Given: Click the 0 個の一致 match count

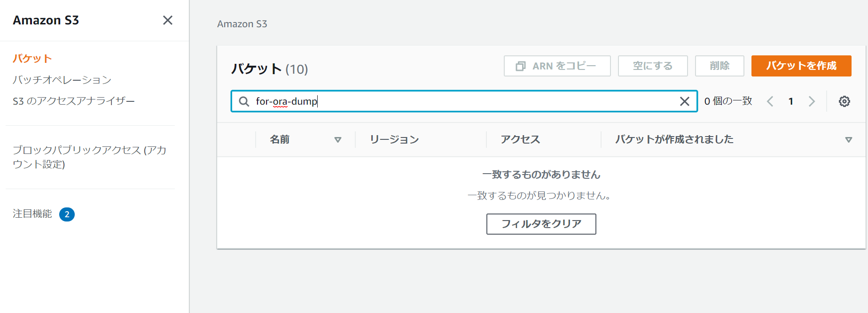Looking at the screenshot, I should (728, 101).
